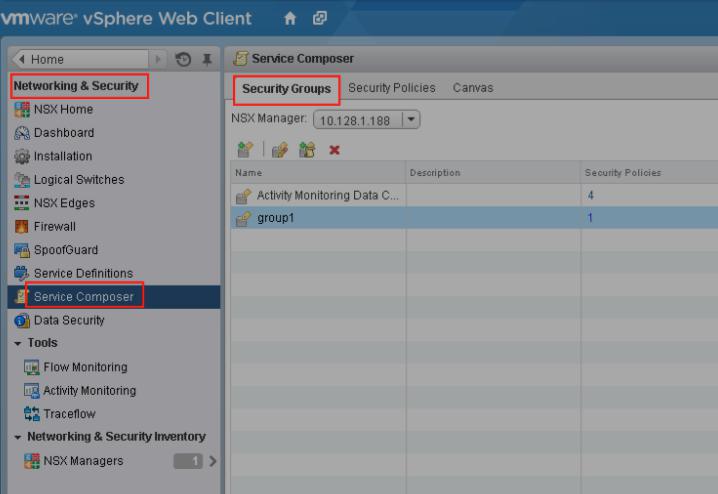This screenshot has height=494, width=718.
Task: Click the forward arrow next to Home
Action: tap(158, 59)
